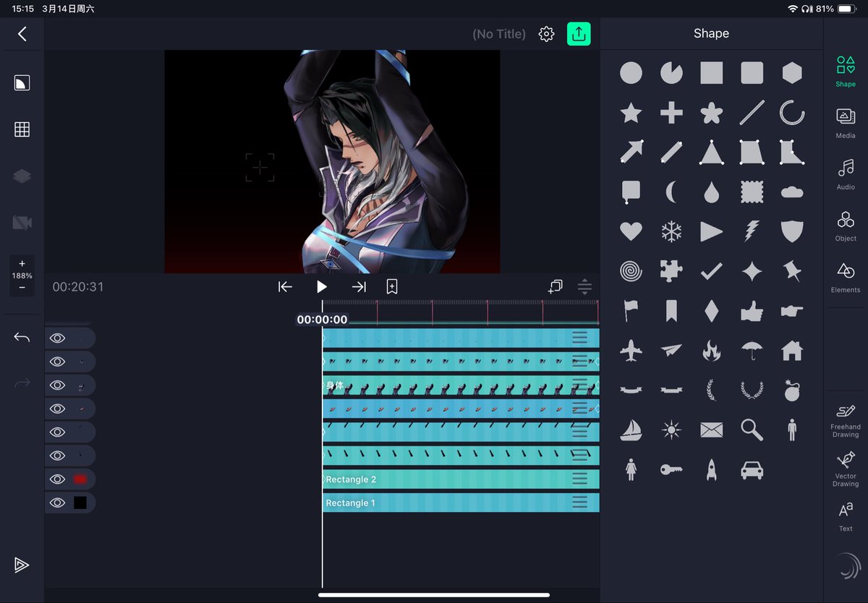The width and height of the screenshot is (868, 603).
Task: Add a speech bubble shape
Action: pyautogui.click(x=631, y=192)
